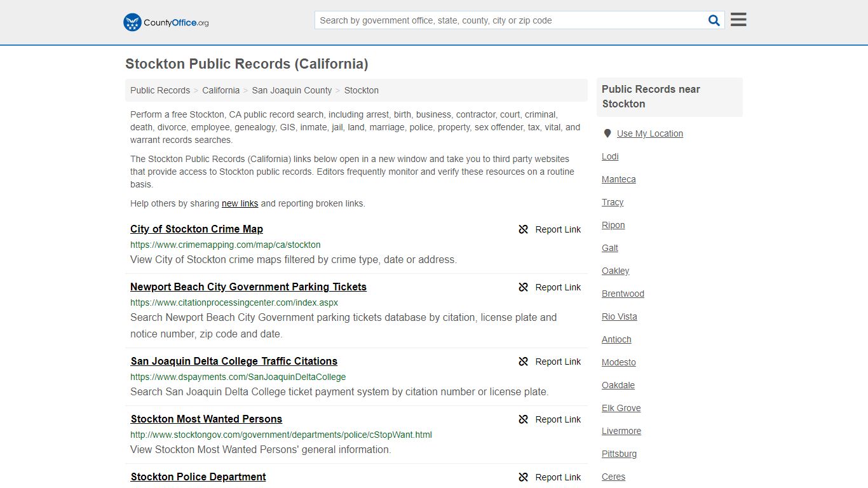Report link for Newport Beach Parking Tickets
Image resolution: width=868 pixels, height=488 pixels.
[558, 287]
